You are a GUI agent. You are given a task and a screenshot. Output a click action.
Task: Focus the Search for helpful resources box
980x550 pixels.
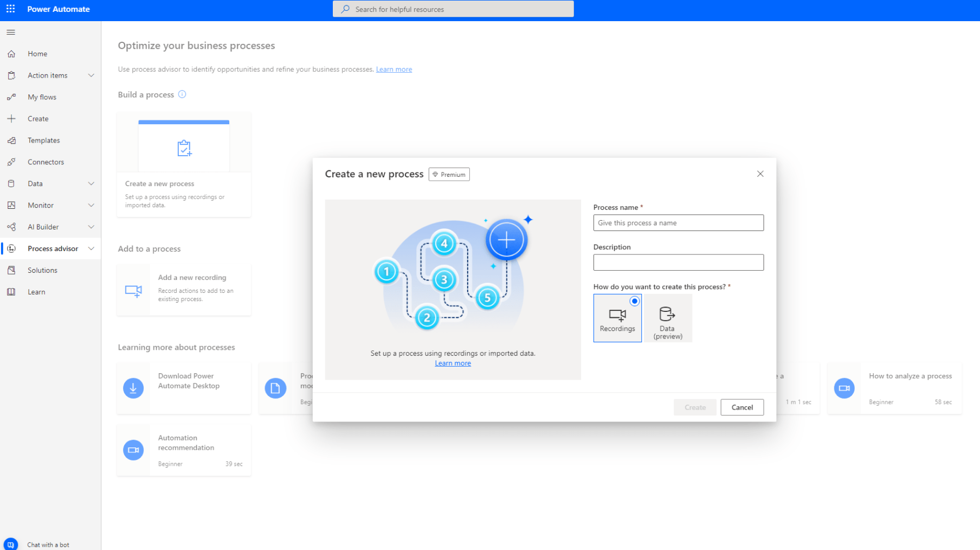point(453,9)
